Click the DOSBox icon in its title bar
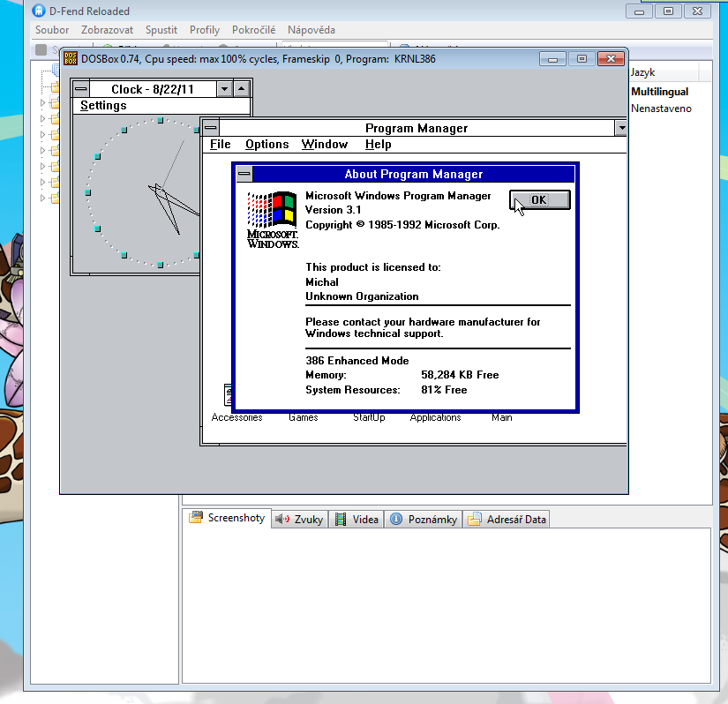 (71, 59)
